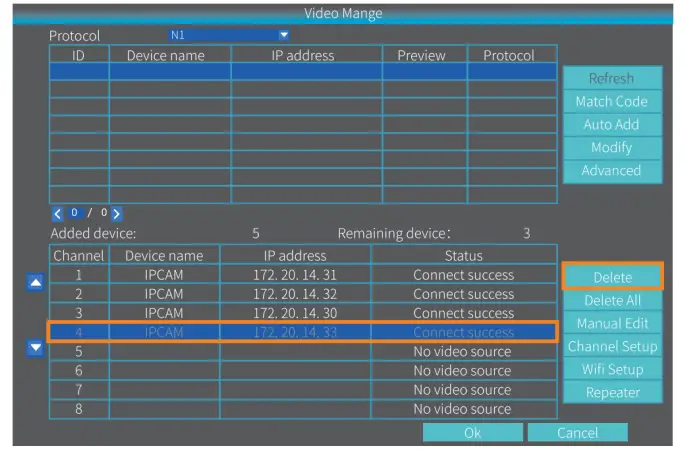The width and height of the screenshot is (685, 451).
Task: Select channel 8 in channel list
Action: click(79, 409)
